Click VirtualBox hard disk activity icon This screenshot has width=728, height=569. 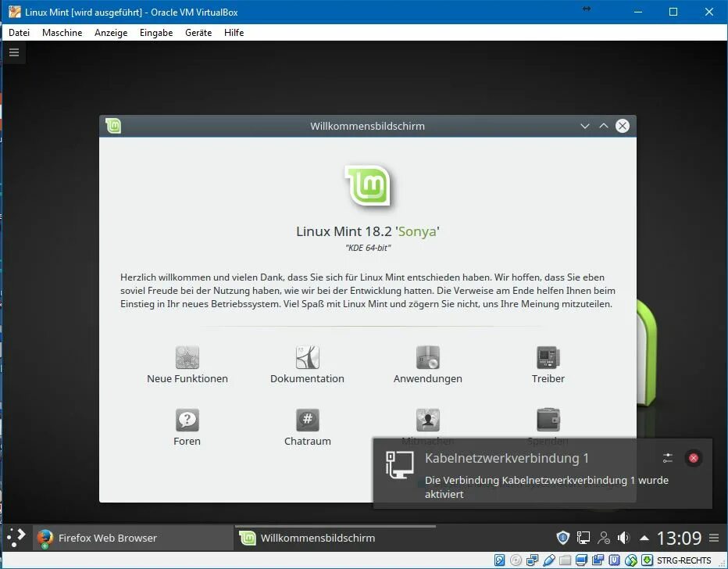pyautogui.click(x=500, y=560)
